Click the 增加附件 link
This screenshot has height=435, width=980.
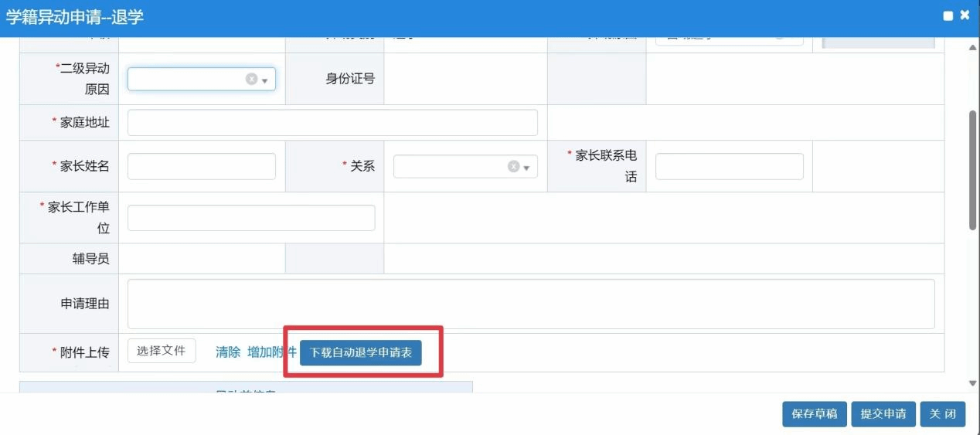click(271, 352)
